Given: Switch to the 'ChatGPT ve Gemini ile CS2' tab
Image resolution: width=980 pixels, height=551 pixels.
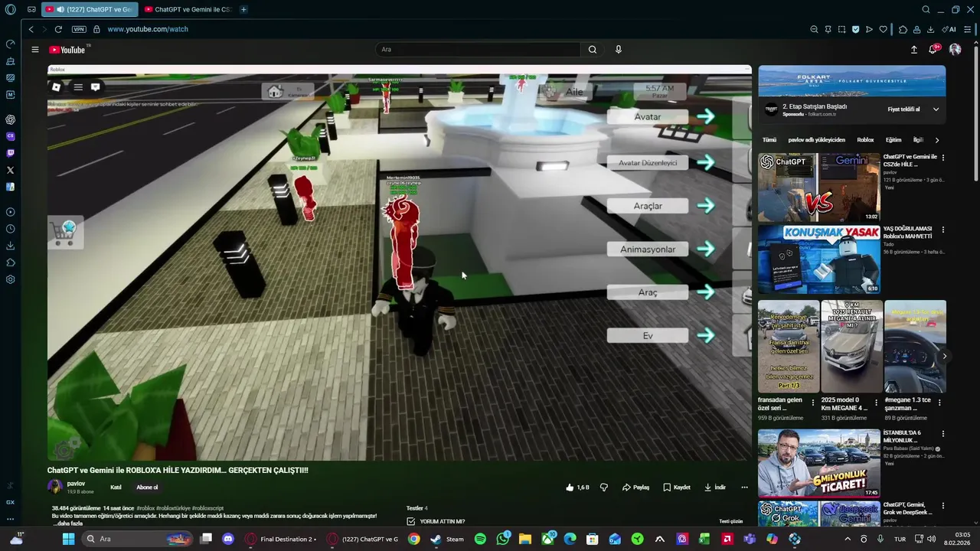Looking at the screenshot, I should pyautogui.click(x=188, y=9).
